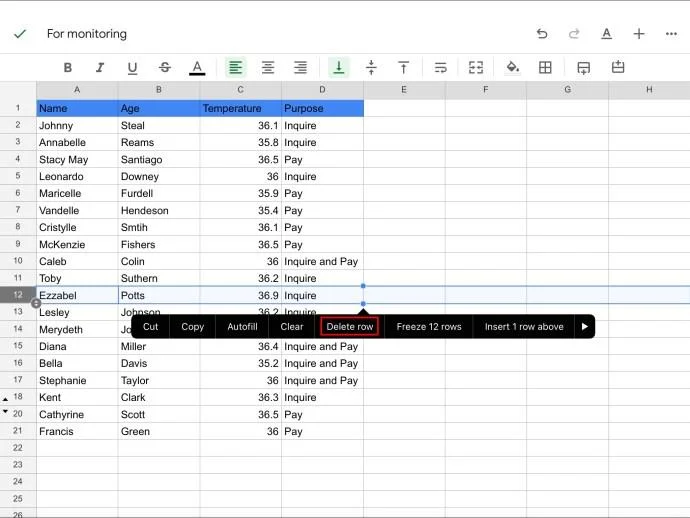Select the 'Inquire and Pay' cell in Caleb row
Viewport: 690px width, 518px height.
(x=323, y=261)
